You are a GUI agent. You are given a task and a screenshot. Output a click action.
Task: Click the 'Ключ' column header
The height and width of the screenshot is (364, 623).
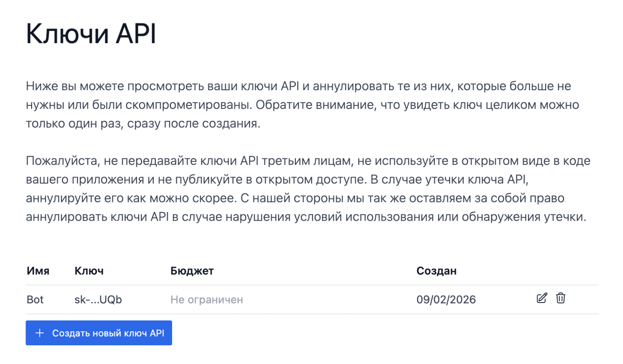point(89,271)
